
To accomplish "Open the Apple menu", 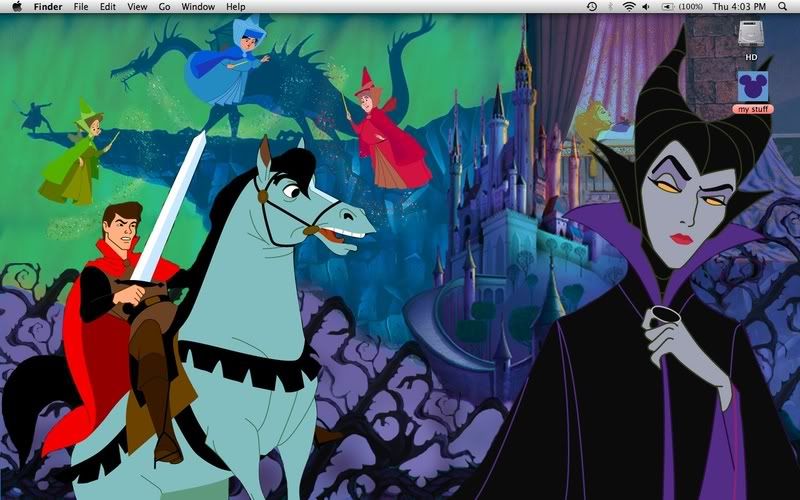I will tap(16, 6).
